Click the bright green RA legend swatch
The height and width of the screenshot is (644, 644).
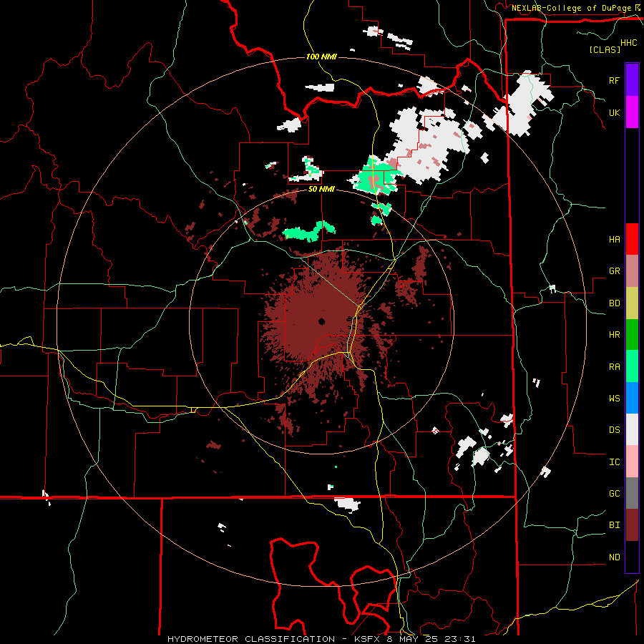pos(632,366)
